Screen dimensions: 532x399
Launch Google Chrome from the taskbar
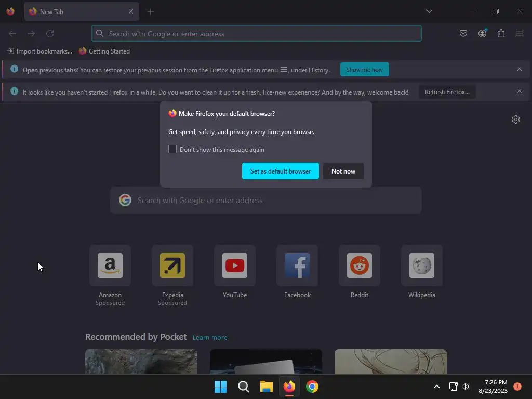[x=312, y=387]
